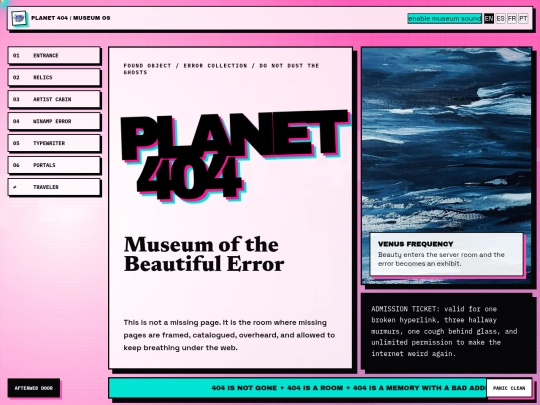Click the 'PLANET 404 / MUSEUM OS' header text

click(71, 18)
